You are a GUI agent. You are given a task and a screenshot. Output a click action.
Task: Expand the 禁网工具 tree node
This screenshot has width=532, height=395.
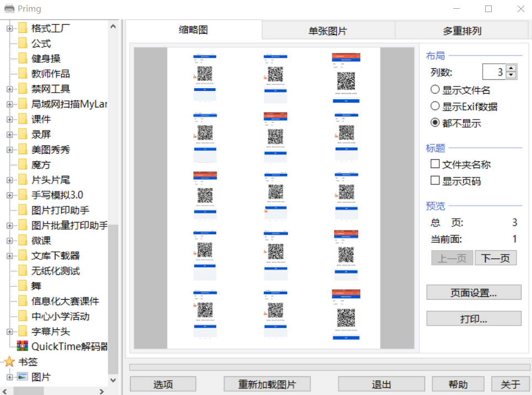pyautogui.click(x=9, y=89)
